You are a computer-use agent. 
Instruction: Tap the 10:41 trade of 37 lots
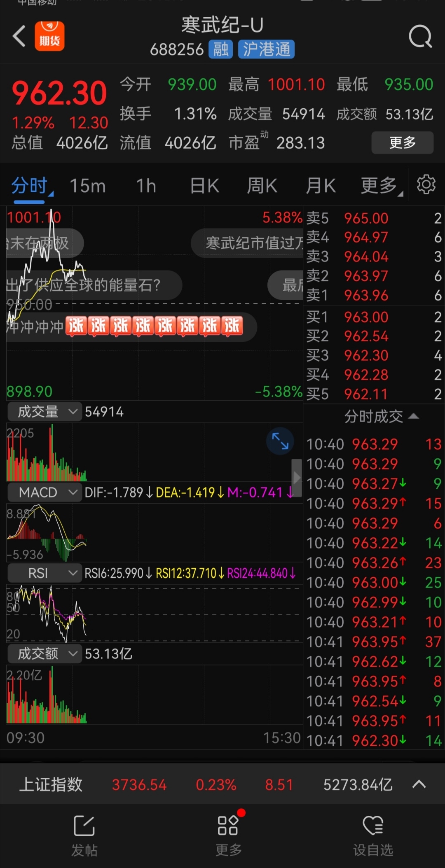pyautogui.click(x=374, y=642)
